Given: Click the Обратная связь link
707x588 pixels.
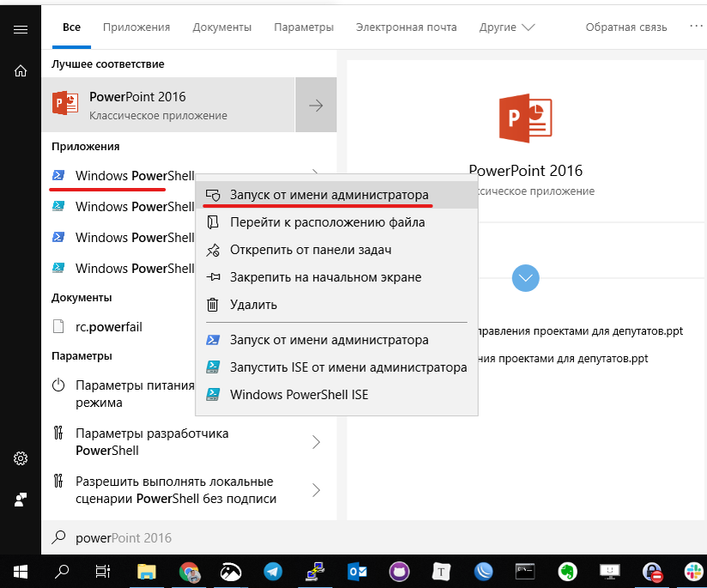Looking at the screenshot, I should [x=625, y=27].
